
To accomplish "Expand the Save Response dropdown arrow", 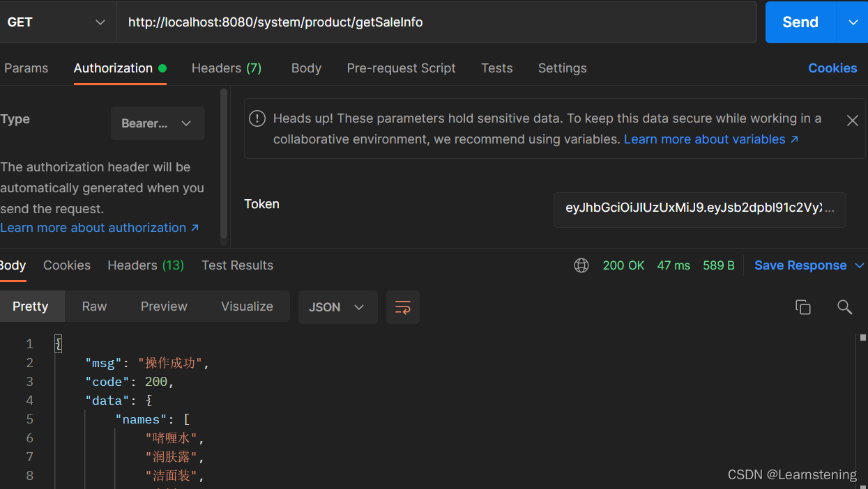I will pos(859,265).
